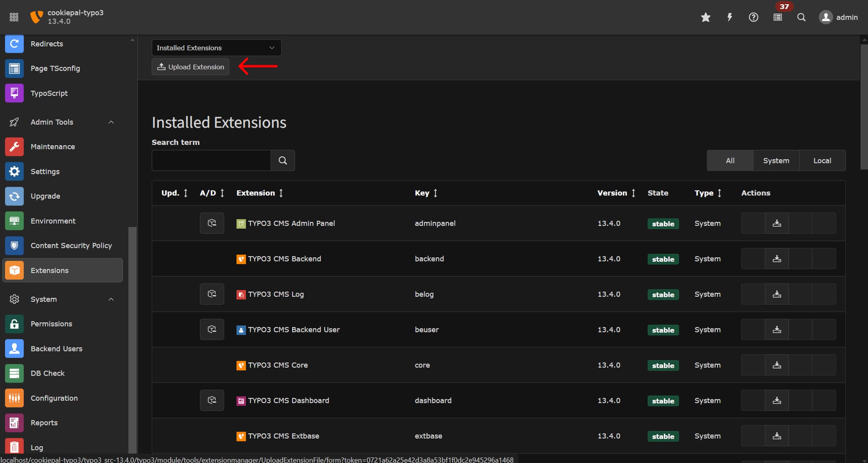Click the search magnifier button
This screenshot has height=463, width=868.
point(282,160)
